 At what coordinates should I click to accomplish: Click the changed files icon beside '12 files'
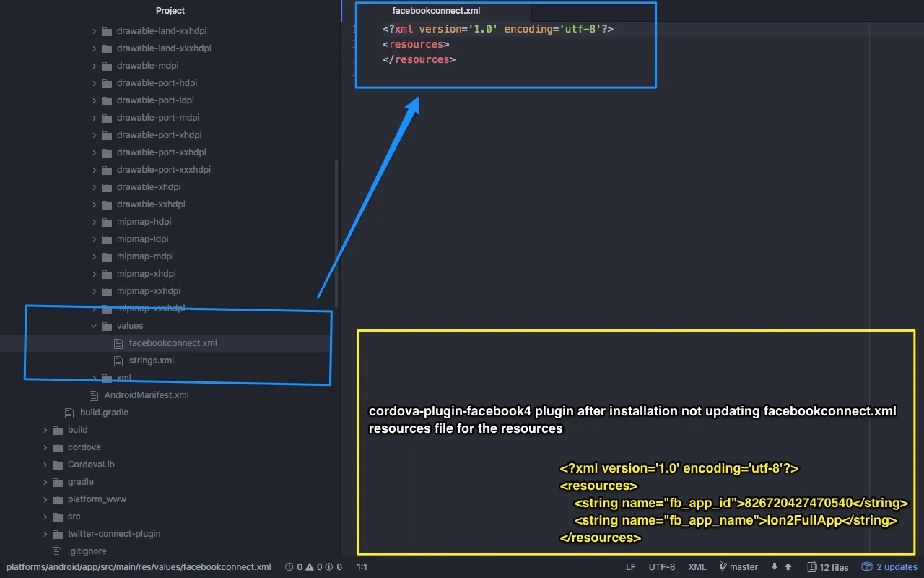click(812, 567)
